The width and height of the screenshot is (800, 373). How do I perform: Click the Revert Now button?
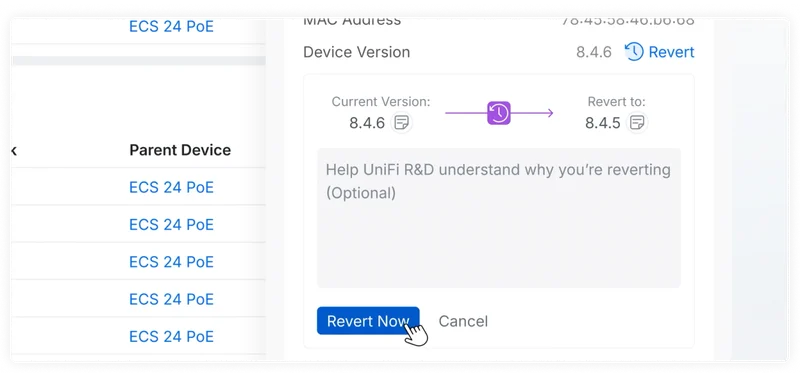[368, 321]
